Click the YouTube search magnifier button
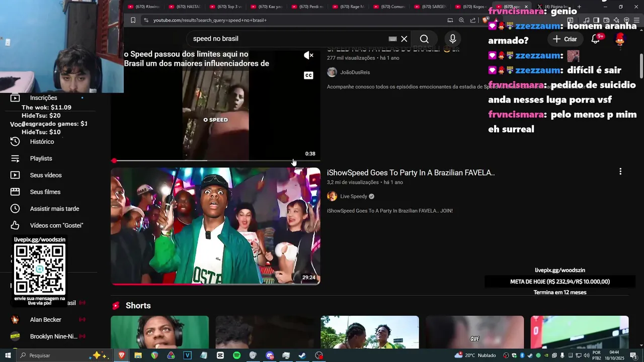 click(x=424, y=39)
